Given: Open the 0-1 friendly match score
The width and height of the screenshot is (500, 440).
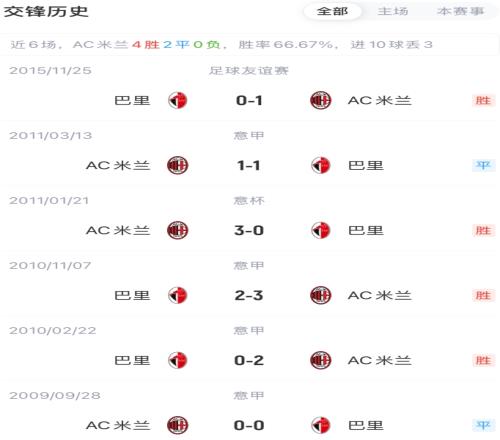Looking at the screenshot, I should (249, 100).
